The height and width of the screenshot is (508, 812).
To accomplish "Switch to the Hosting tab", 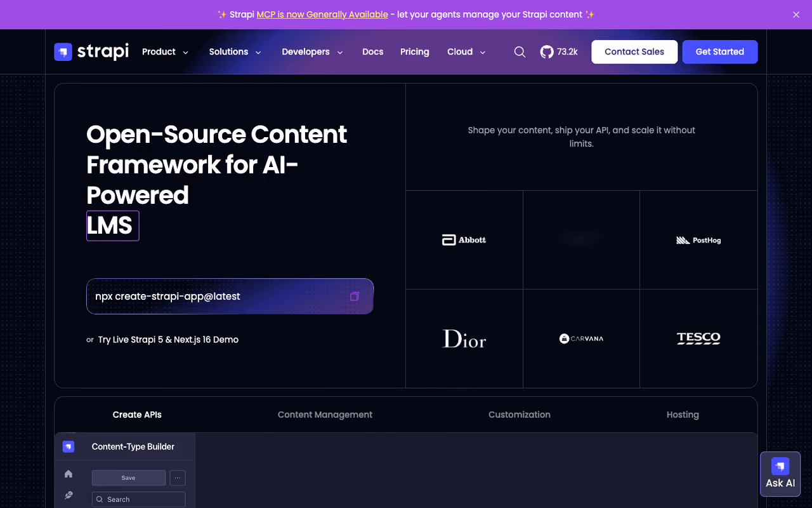I will point(683,415).
